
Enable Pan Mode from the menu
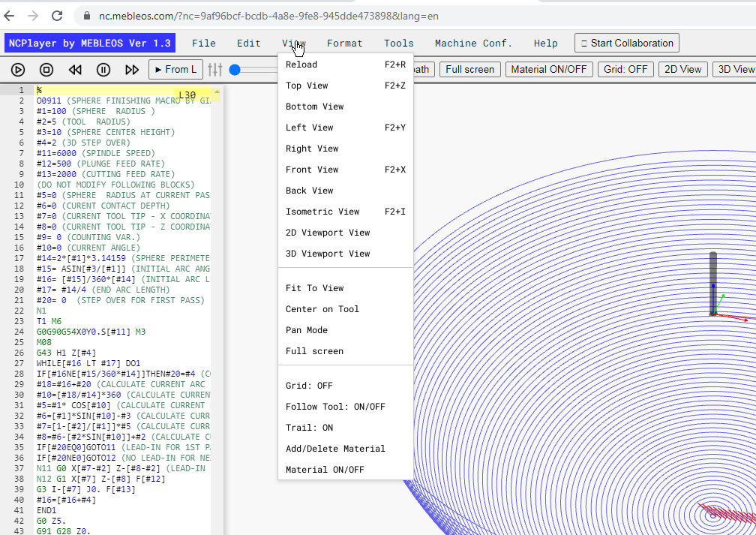[346, 330]
